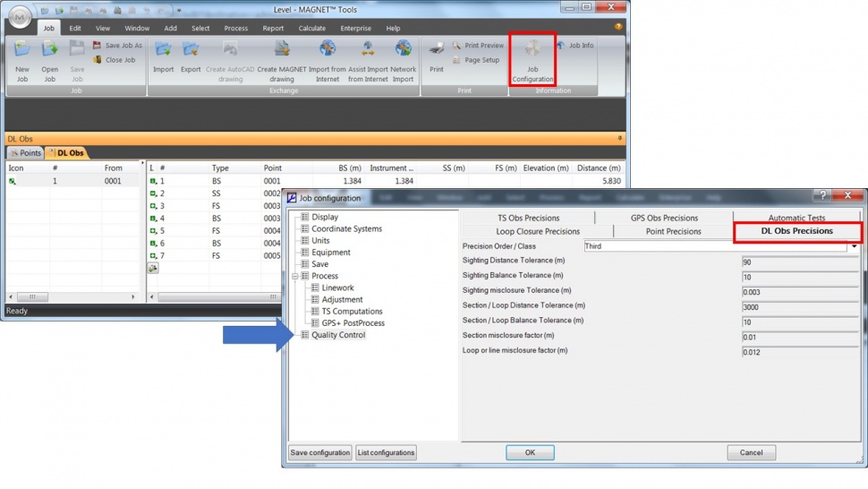Viewport: 868px width, 489px height.
Task: Select the TS Obs Precisions tab
Action: coord(528,219)
